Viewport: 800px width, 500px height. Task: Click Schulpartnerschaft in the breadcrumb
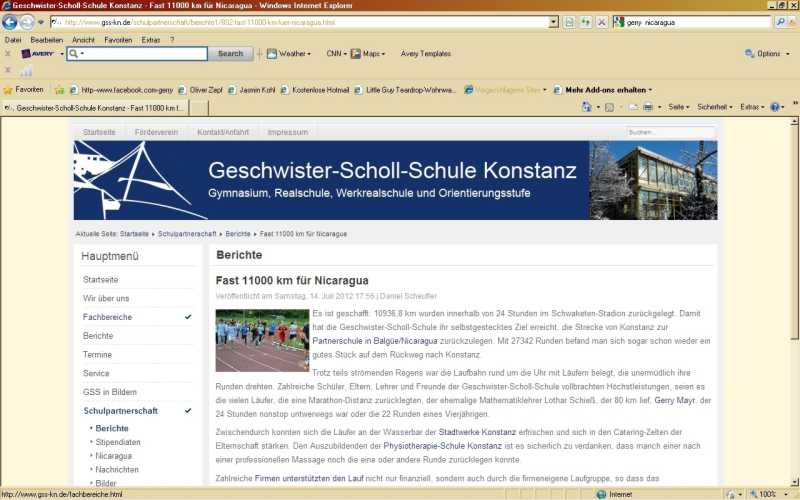[x=187, y=234]
